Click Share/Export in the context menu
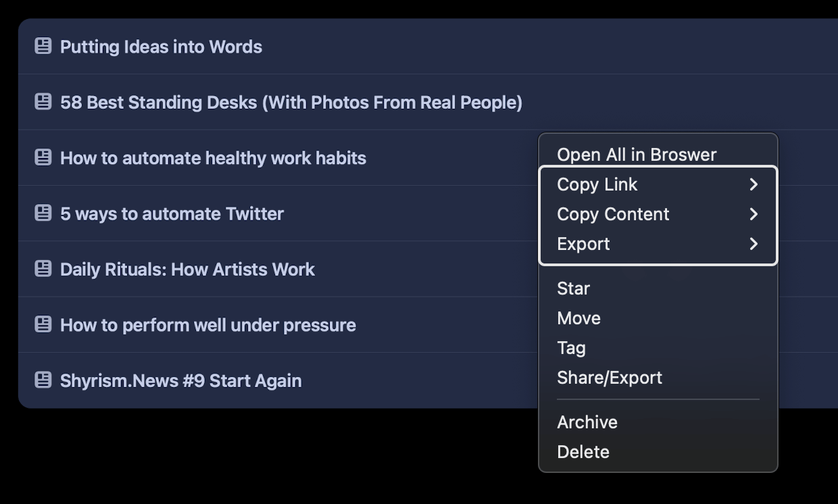The height and width of the screenshot is (504, 838). [x=610, y=378]
